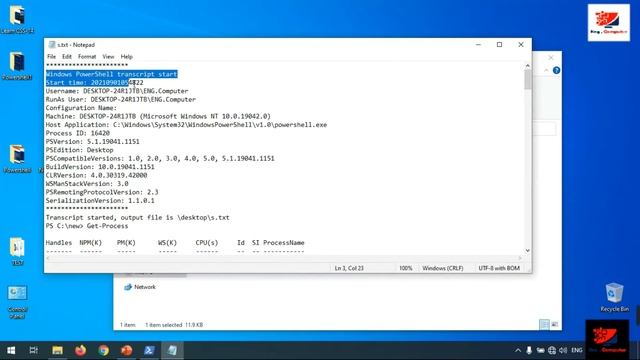The height and width of the screenshot is (360, 640).
Task: Open the Help menu in Notepad
Action: click(x=127, y=57)
